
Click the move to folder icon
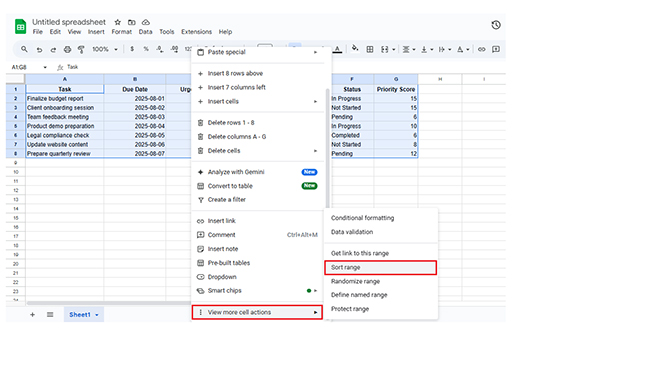(131, 22)
